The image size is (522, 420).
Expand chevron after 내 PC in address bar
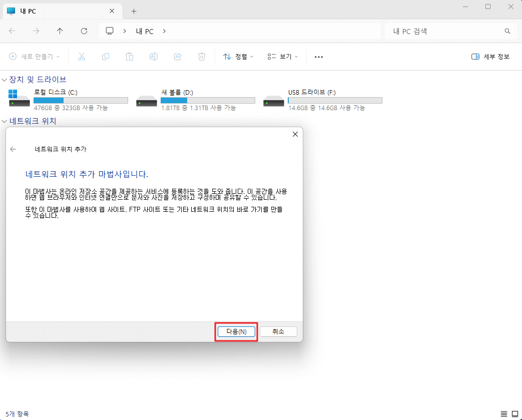click(164, 31)
